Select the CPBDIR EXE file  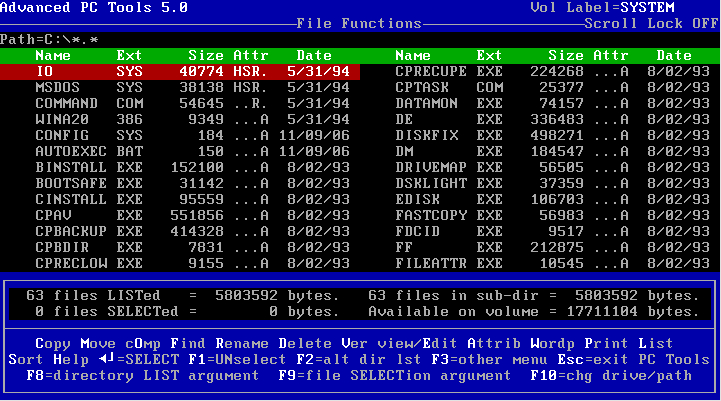[x=193, y=247]
